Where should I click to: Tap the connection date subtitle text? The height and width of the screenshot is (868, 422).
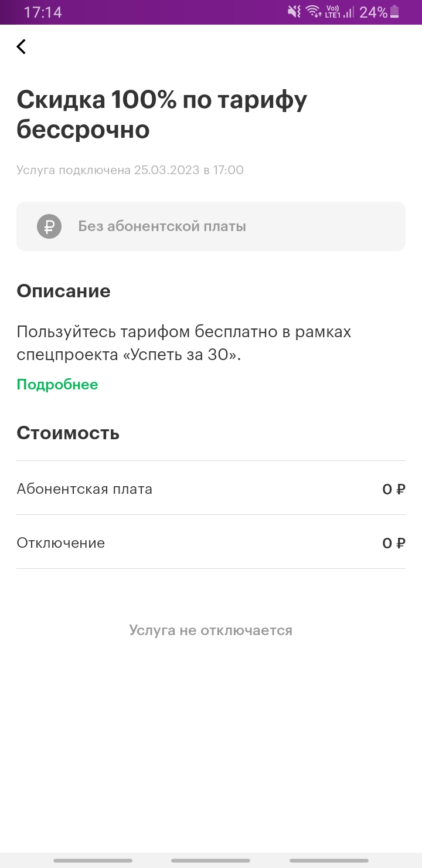point(130,170)
